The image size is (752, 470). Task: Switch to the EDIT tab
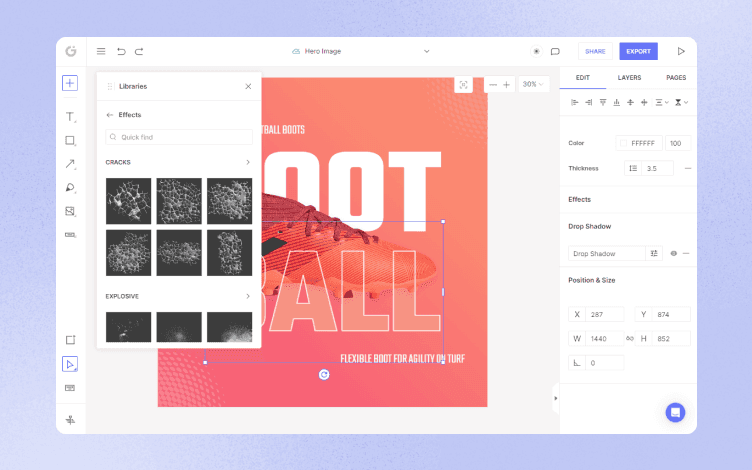(x=583, y=78)
